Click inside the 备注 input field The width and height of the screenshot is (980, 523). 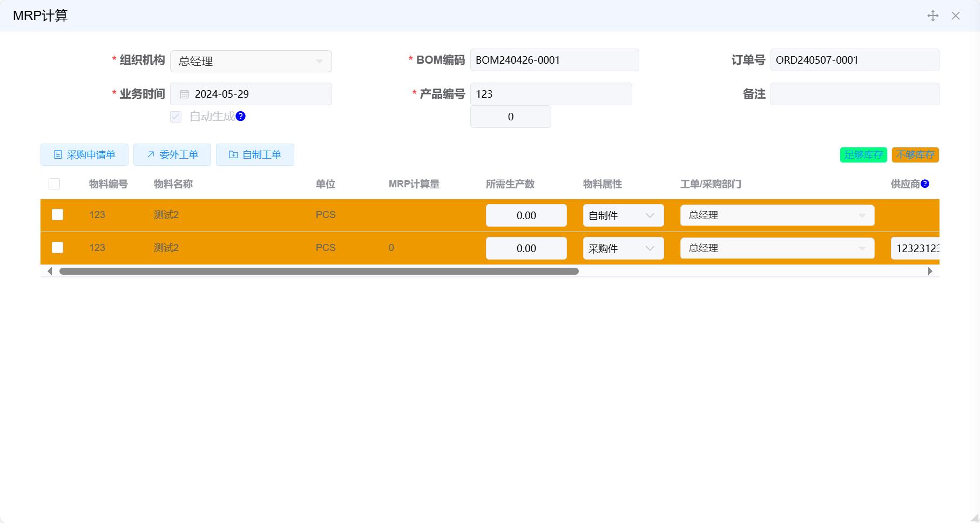pos(855,93)
